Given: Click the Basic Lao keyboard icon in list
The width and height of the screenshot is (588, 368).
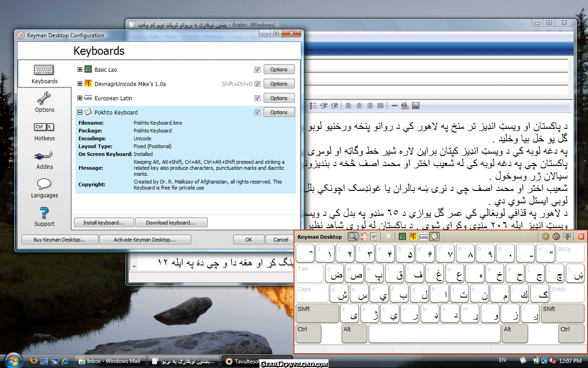Looking at the screenshot, I should [x=88, y=69].
